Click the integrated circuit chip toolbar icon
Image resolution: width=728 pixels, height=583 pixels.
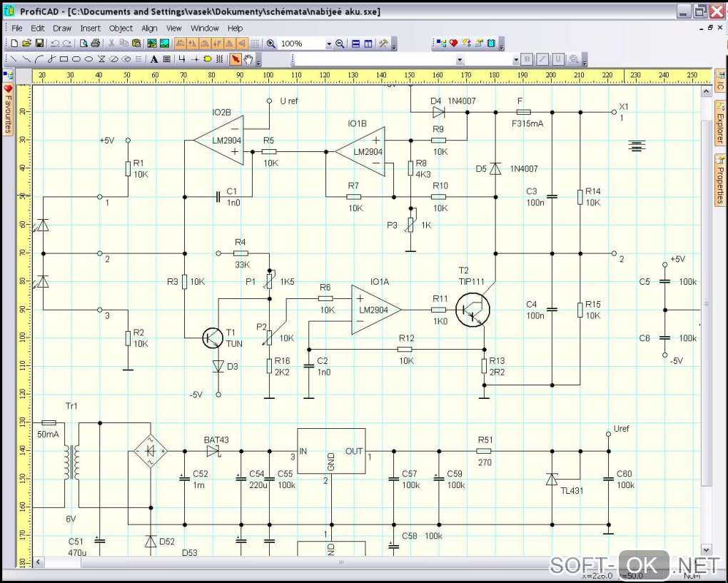pyautogui.click(x=491, y=44)
